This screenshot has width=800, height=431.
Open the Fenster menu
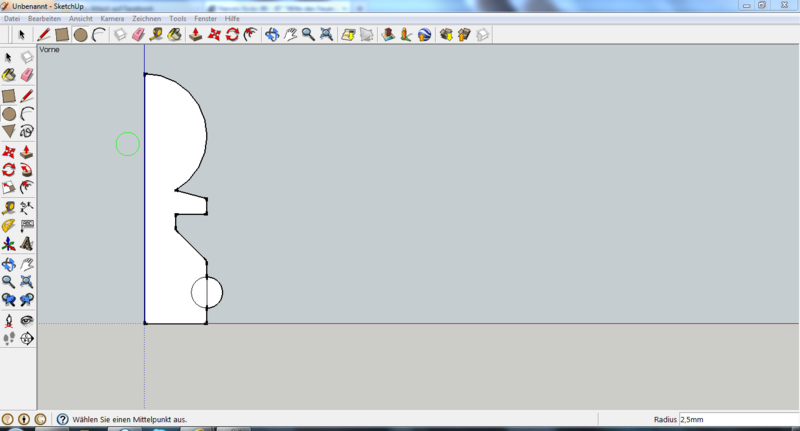(x=206, y=19)
